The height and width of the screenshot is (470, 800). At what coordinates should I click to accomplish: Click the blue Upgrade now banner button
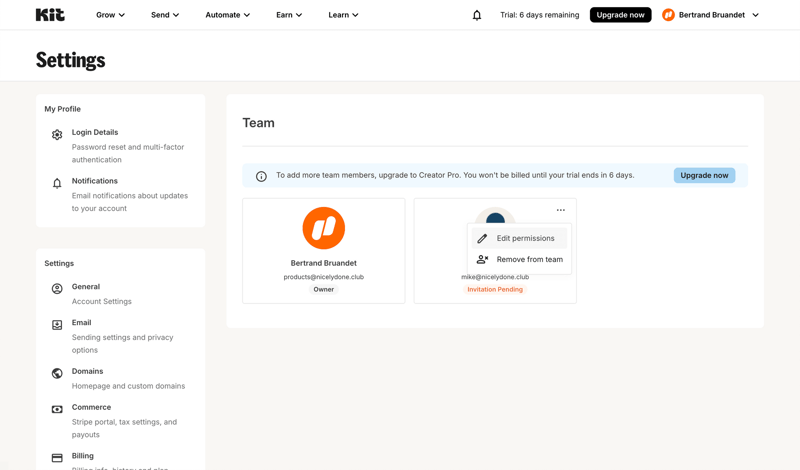tap(704, 175)
